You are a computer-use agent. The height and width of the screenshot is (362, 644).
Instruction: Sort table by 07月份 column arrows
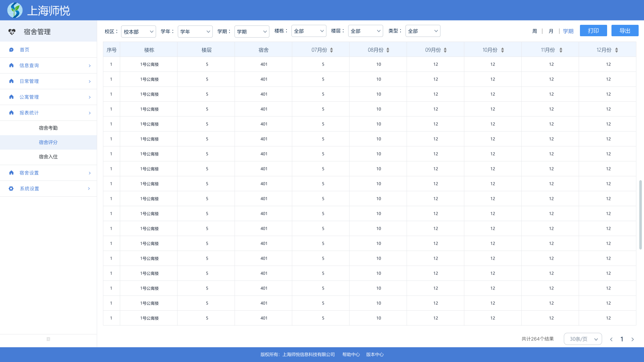[331, 50]
